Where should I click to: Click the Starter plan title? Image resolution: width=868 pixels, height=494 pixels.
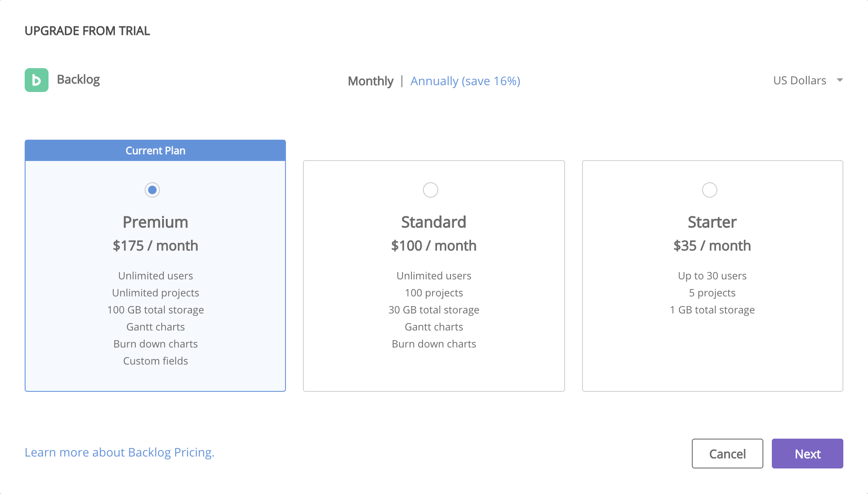(712, 222)
